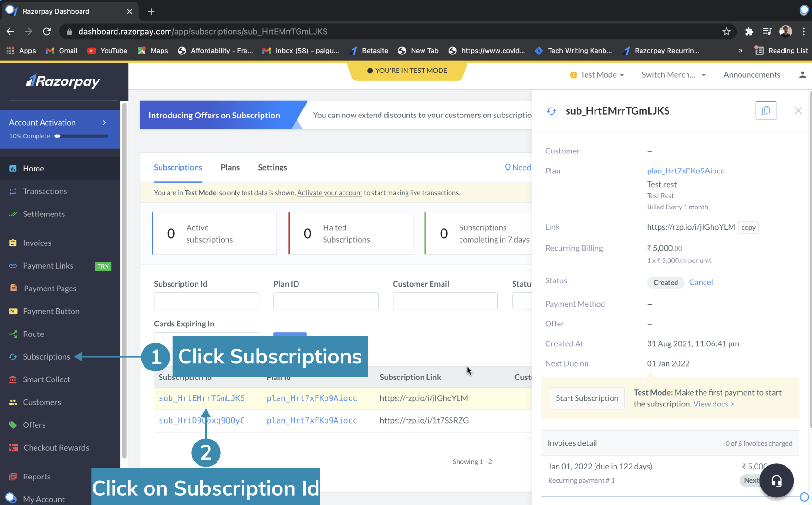The height and width of the screenshot is (505, 812).
Task: Open the Apps bookmark shortcut
Action: coord(21,51)
